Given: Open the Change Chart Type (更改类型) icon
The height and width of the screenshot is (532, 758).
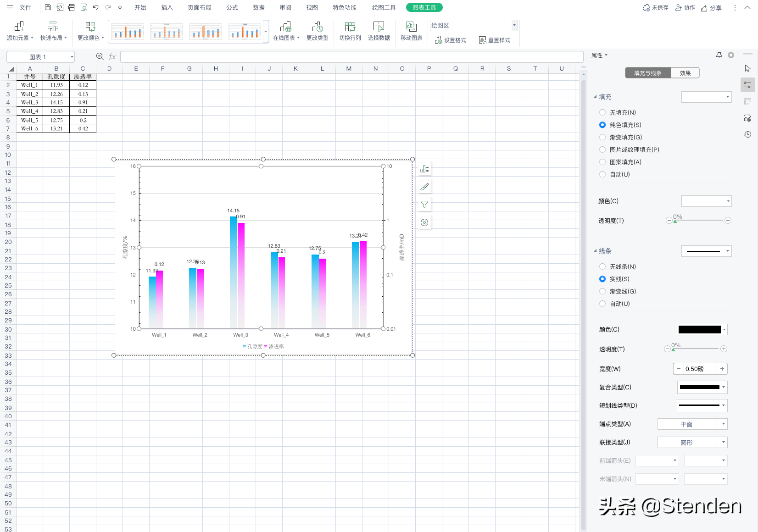Looking at the screenshot, I should coord(317,27).
